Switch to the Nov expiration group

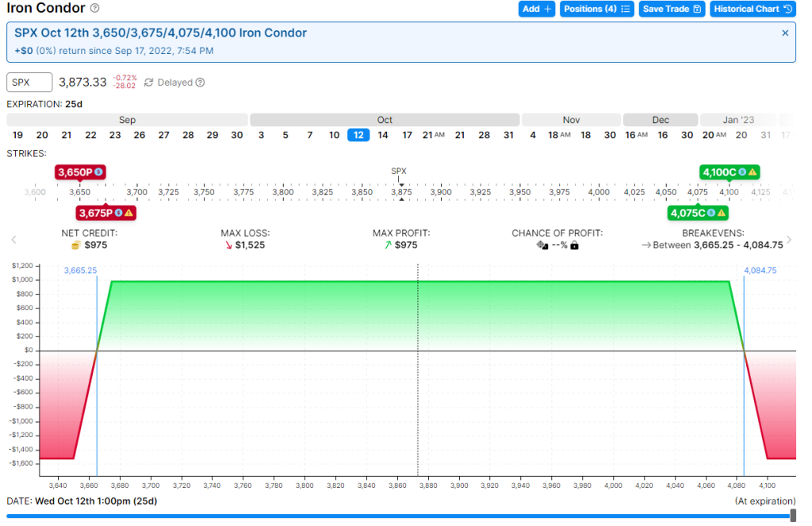(571, 119)
